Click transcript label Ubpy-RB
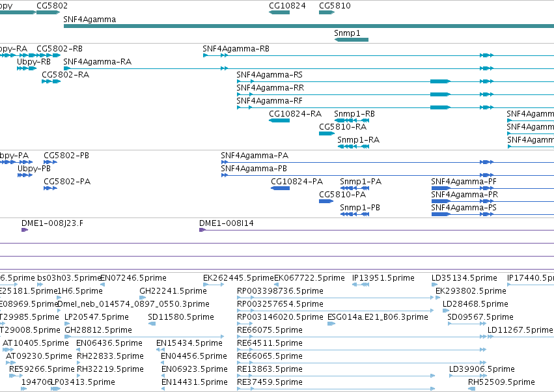The height and width of the screenshot is (392, 554). (34, 62)
